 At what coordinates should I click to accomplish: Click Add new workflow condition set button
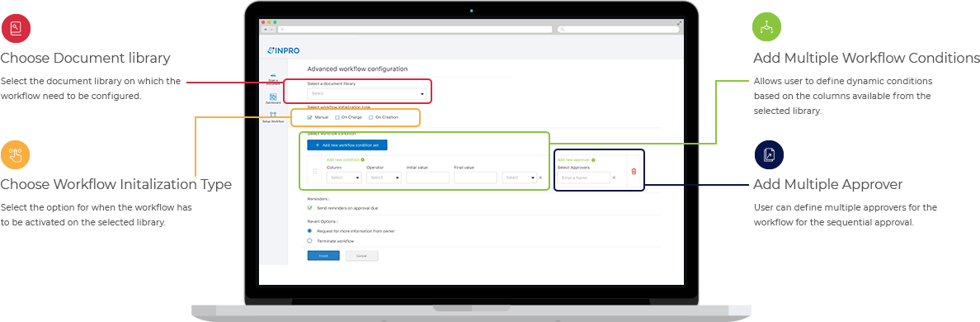(x=347, y=145)
